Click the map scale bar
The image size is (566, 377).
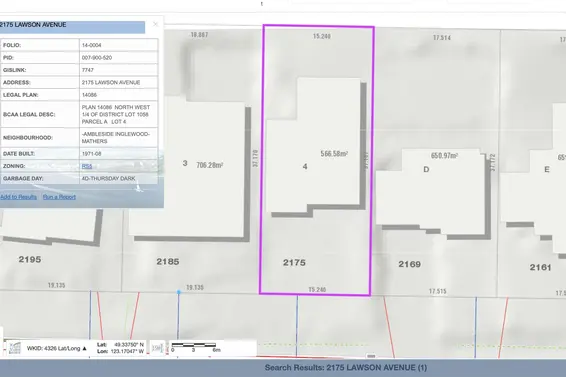pyautogui.click(x=195, y=347)
